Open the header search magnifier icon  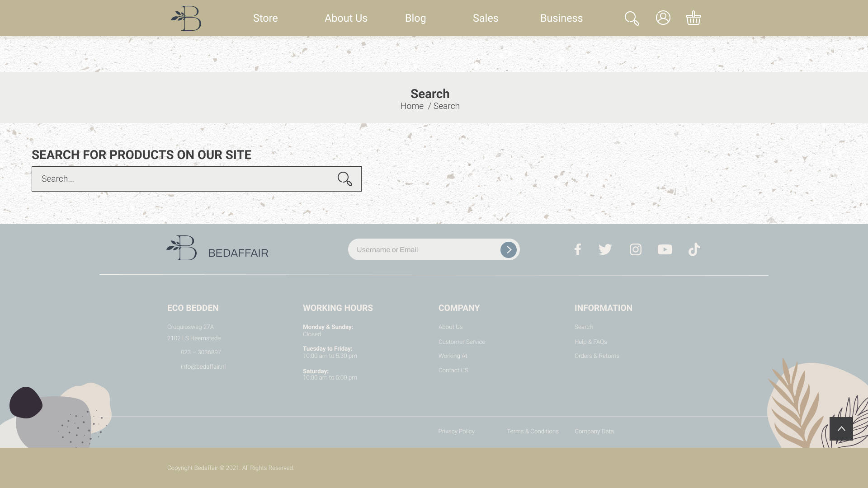pos(632,19)
